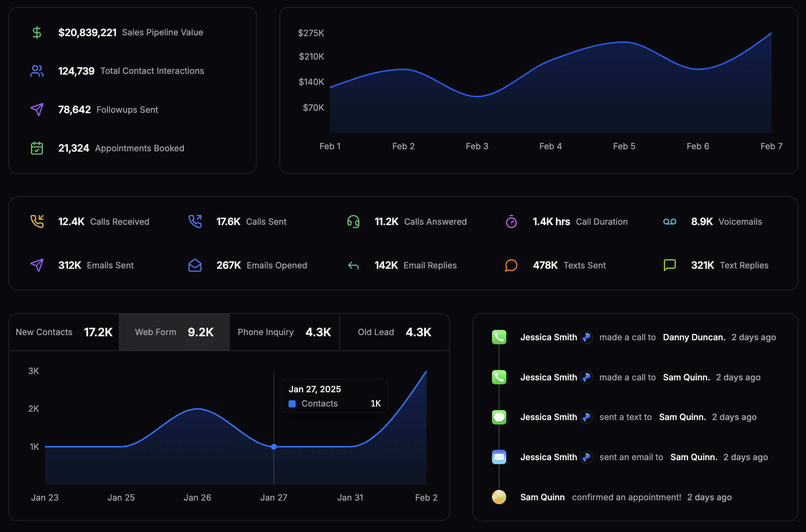The height and width of the screenshot is (532, 806).
Task: Open Jessica Smith in the email activity
Action: (549, 457)
